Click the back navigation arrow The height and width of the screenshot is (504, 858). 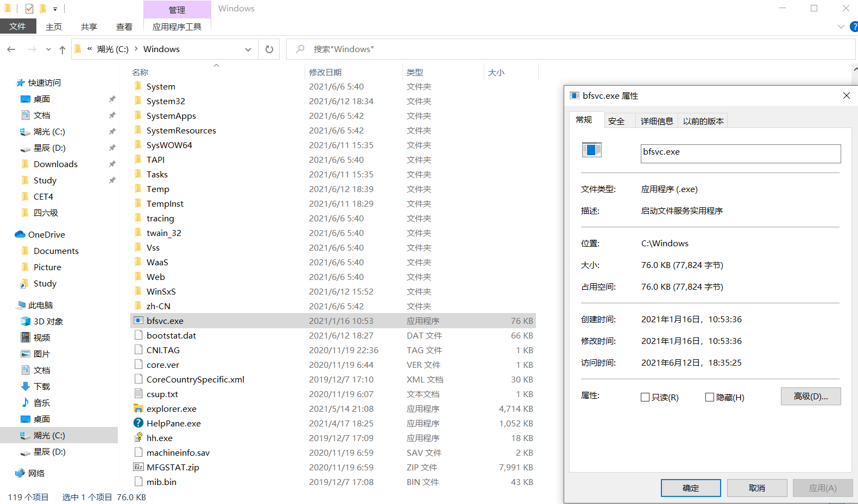click(x=11, y=49)
